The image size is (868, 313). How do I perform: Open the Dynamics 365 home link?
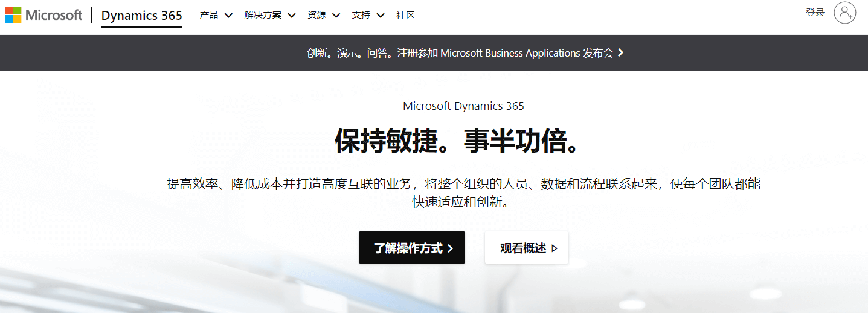142,16
